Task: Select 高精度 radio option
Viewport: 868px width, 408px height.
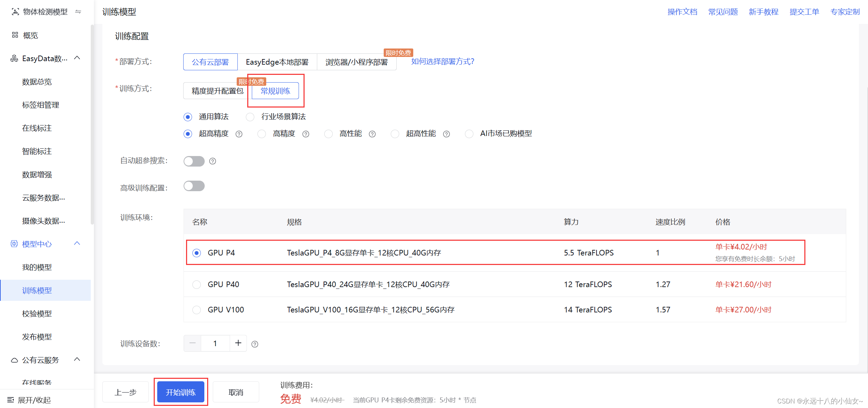Action: [262, 134]
